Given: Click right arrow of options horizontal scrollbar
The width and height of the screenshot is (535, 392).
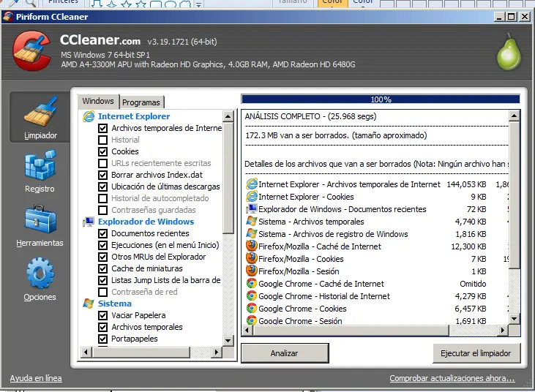Looking at the screenshot, I should [x=217, y=352].
